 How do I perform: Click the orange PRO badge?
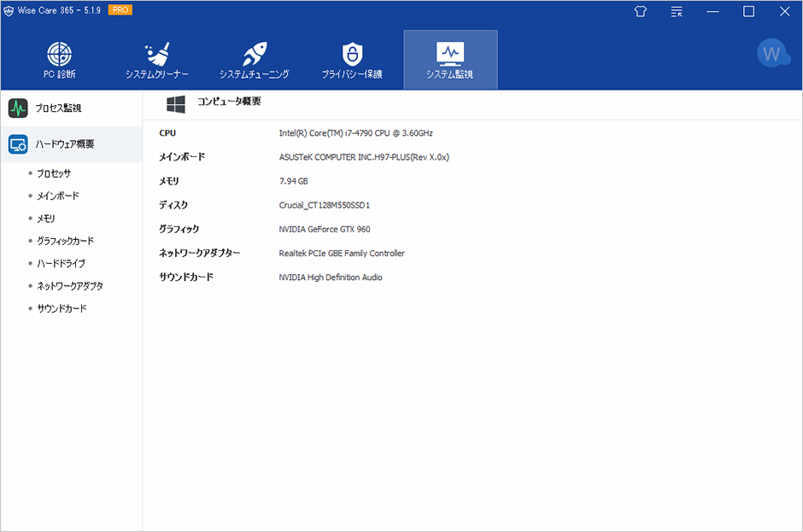coord(120,10)
